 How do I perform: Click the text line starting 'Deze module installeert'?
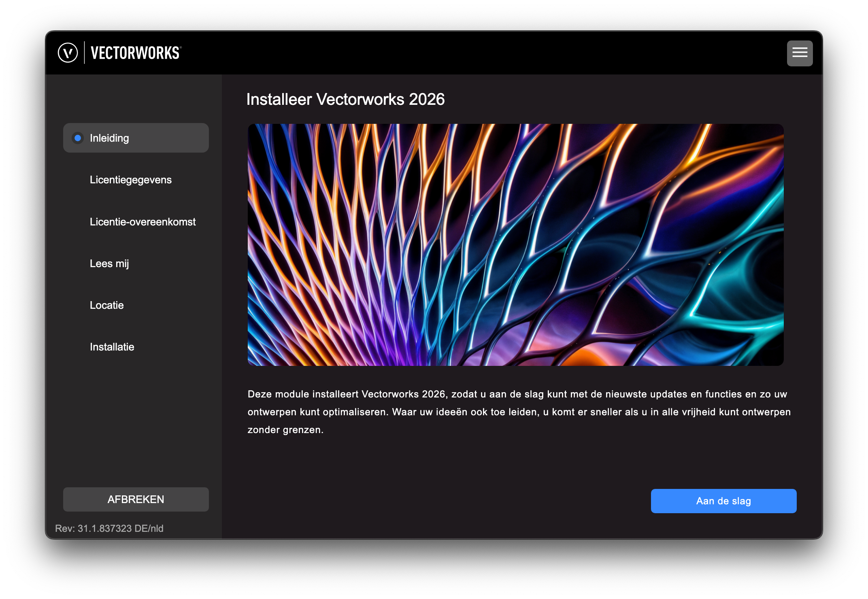(517, 394)
